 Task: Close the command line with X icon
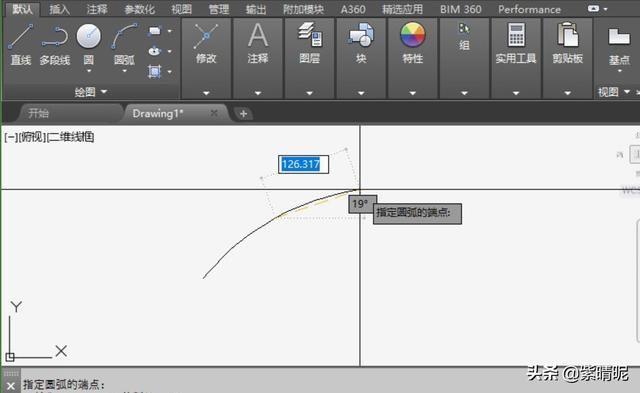11,386
